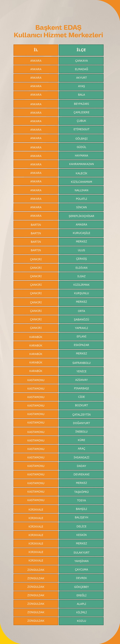Image resolution: width=120 pixels, height=644 pixels.
Task: Select the ÇATALZEYTİN district cell
Action: [x=81, y=415]
